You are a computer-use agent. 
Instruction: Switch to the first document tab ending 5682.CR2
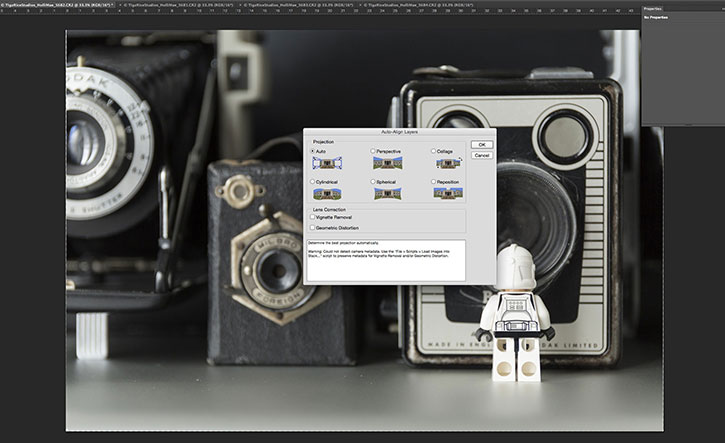point(58,5)
